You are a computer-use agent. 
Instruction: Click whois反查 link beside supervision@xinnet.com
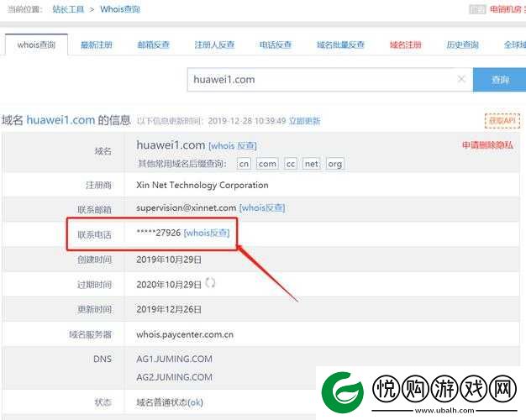tap(262, 208)
